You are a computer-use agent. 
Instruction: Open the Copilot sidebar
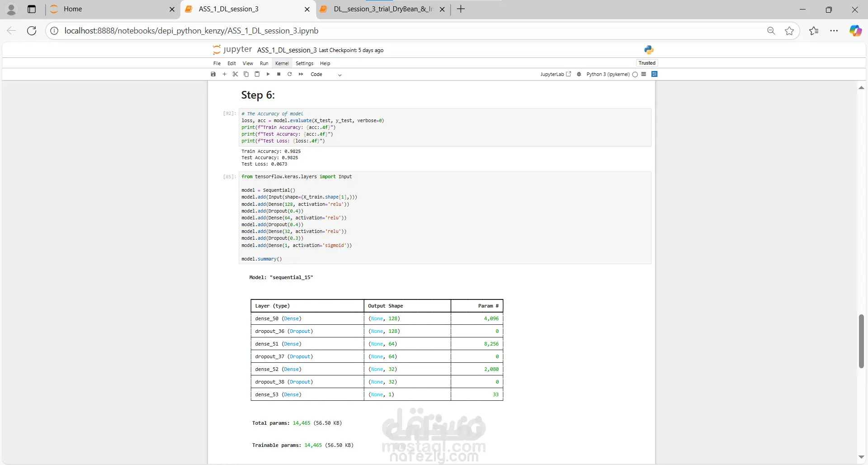point(855,31)
